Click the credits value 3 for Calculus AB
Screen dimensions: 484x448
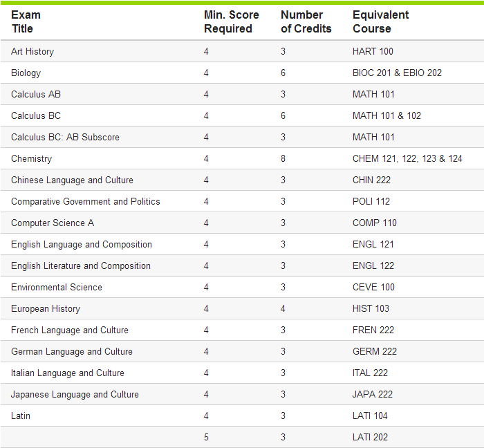coord(283,94)
